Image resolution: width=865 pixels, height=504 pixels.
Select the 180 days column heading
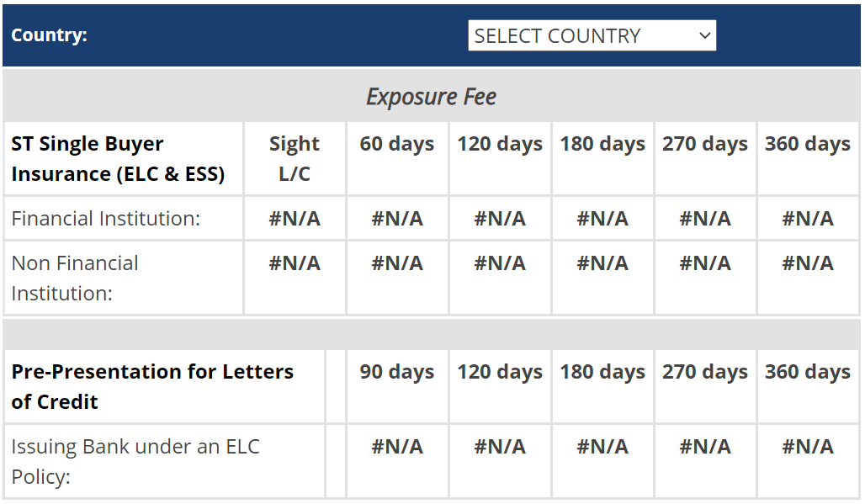(602, 144)
